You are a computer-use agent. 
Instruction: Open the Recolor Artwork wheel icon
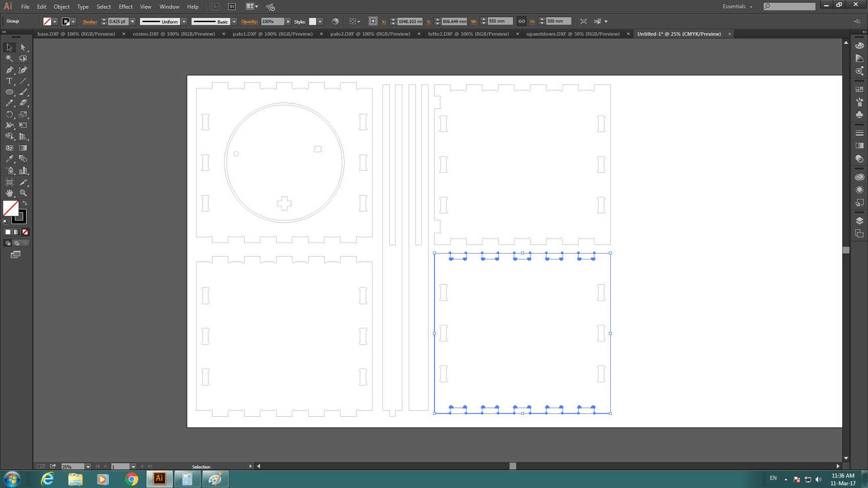coord(336,22)
